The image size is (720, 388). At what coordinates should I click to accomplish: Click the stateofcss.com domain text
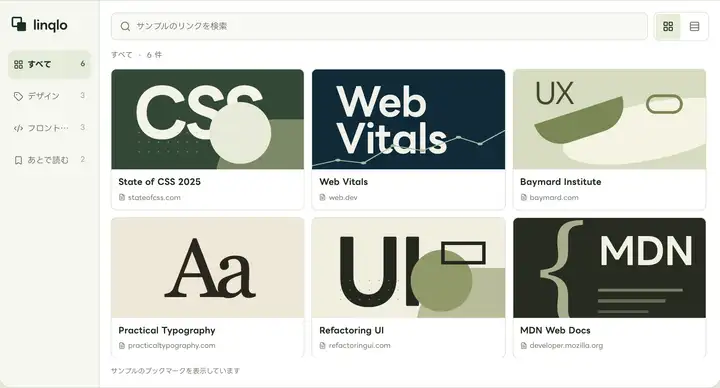click(x=154, y=197)
